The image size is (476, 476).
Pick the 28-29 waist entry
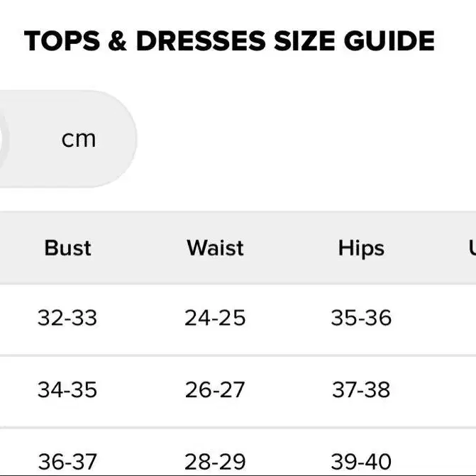pos(215,462)
